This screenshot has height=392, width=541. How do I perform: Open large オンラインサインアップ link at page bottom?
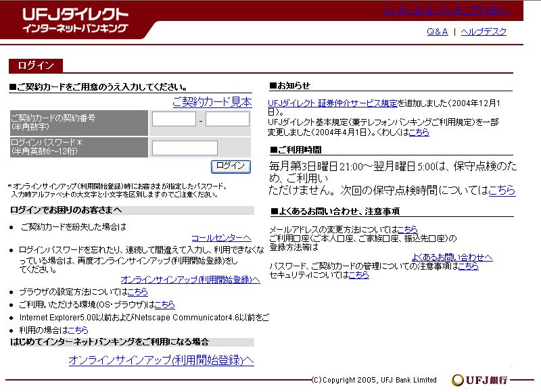161,360
